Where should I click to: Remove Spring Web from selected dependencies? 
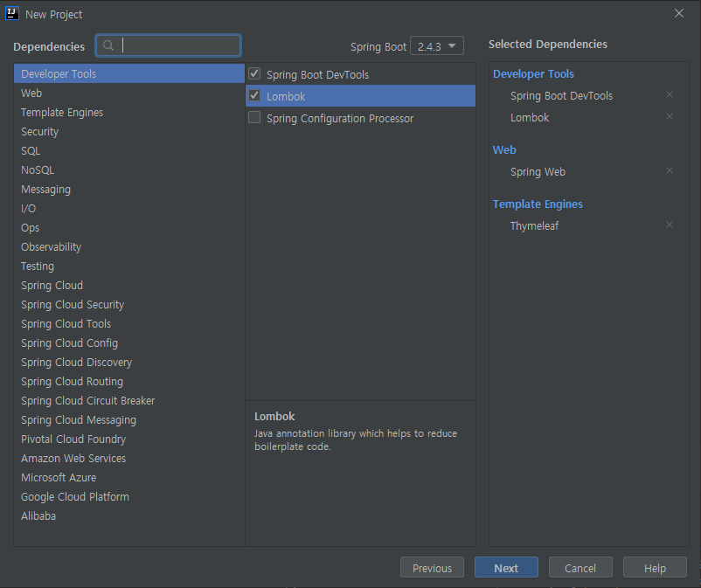pos(670,170)
